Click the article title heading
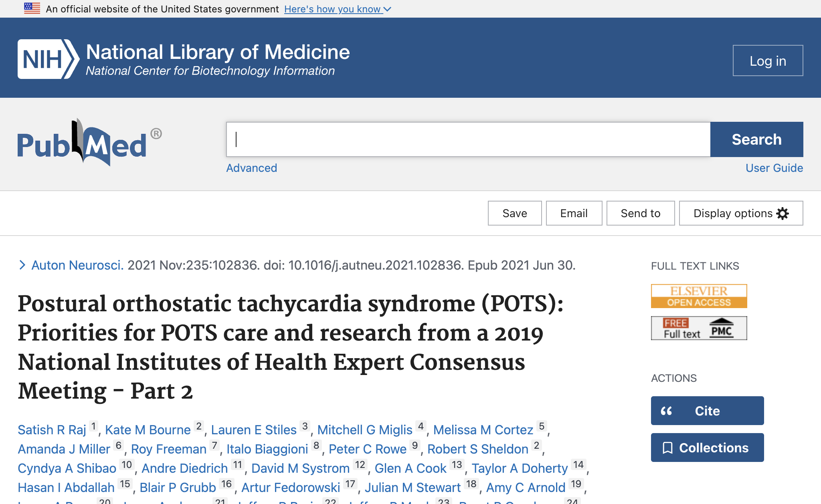821x504 pixels. click(291, 347)
